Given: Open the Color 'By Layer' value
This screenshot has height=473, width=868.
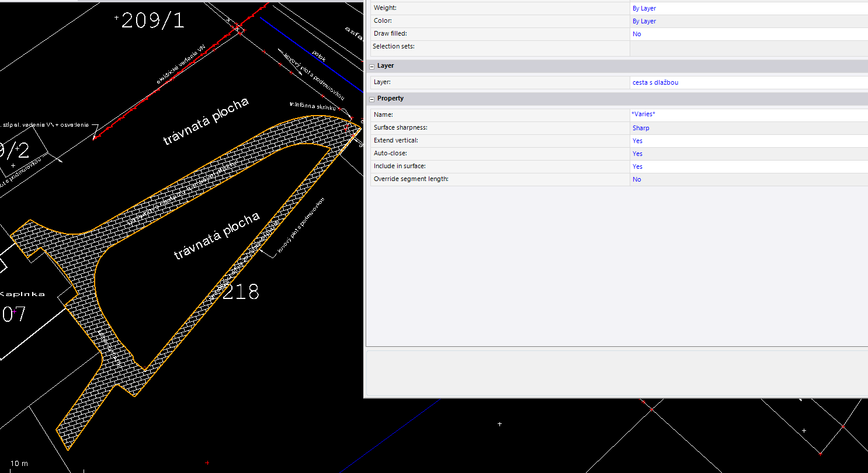Looking at the screenshot, I should click(x=644, y=21).
